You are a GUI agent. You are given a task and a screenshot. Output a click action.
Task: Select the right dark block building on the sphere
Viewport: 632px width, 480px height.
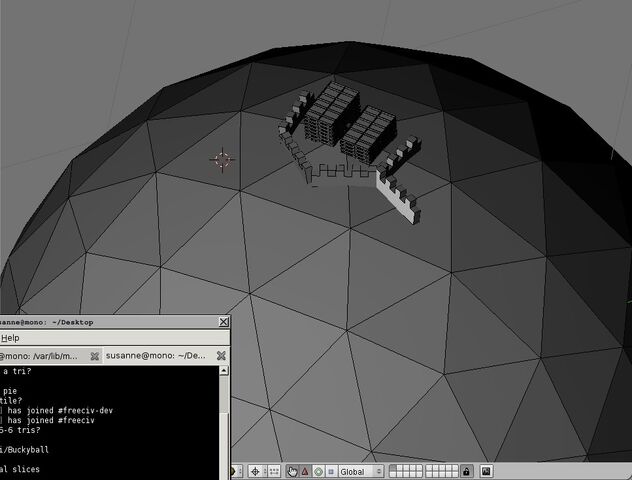pos(368,135)
